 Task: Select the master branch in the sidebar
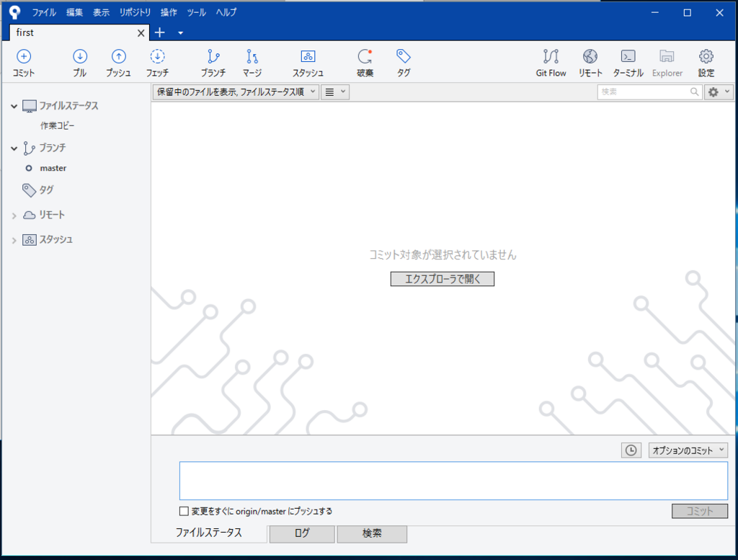click(52, 168)
